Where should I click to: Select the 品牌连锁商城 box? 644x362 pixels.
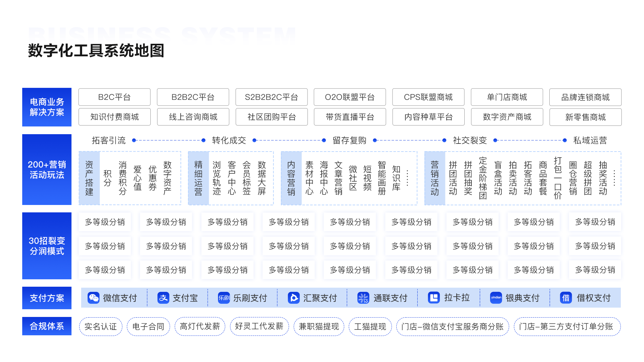click(x=585, y=97)
